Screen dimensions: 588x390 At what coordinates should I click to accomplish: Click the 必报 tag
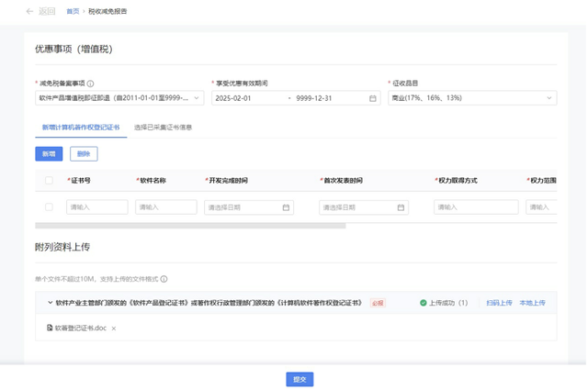(x=378, y=303)
